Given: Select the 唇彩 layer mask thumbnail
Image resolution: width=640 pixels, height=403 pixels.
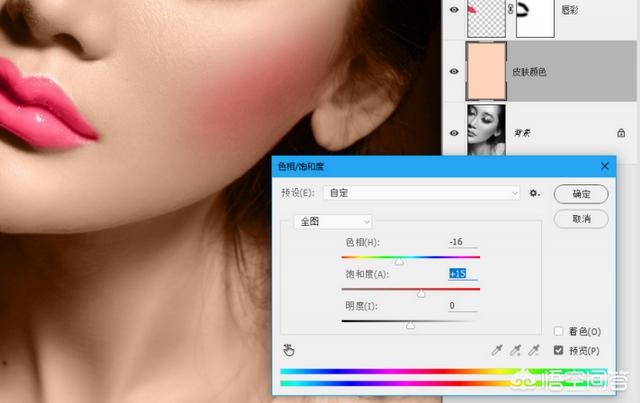Looking at the screenshot, I should (535, 17).
